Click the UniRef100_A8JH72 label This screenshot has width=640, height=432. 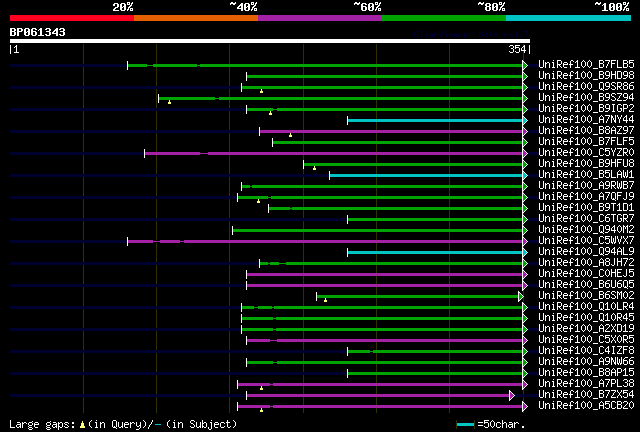click(586, 263)
